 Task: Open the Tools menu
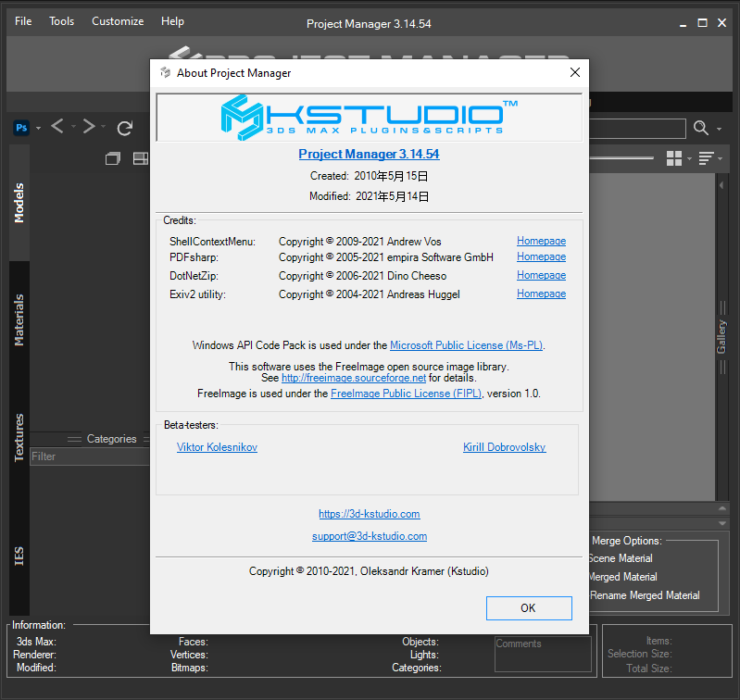click(61, 21)
